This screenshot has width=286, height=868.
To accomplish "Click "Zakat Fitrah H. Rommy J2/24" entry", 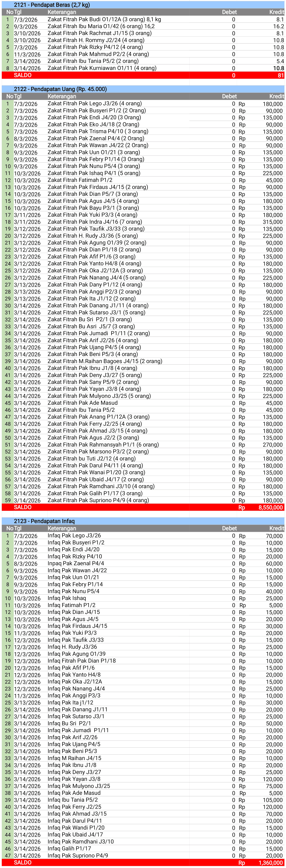I will (x=96, y=40).
